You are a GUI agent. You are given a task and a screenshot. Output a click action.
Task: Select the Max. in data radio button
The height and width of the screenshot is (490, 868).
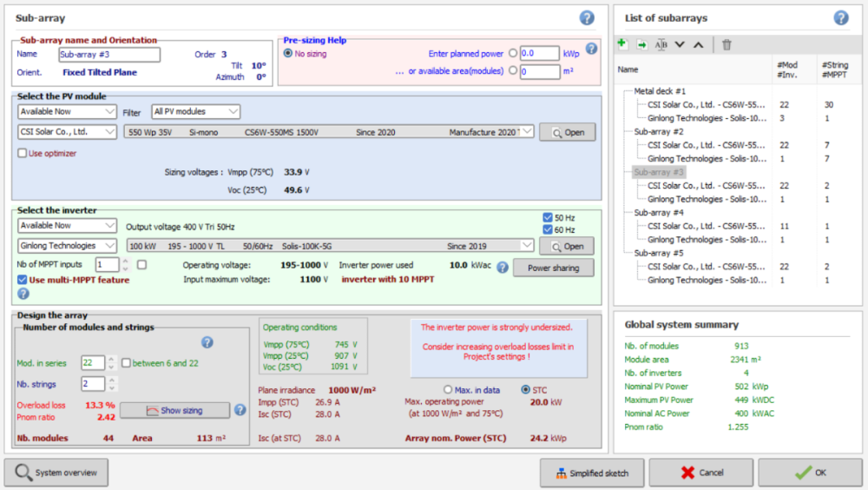449,390
